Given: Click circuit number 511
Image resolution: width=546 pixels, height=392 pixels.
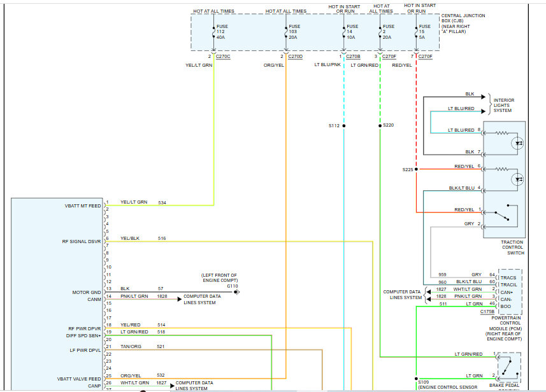Looking at the screenshot, I should (x=443, y=304).
